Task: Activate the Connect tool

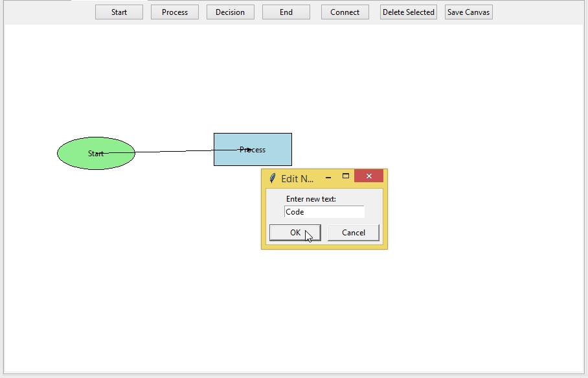Action: (345, 12)
